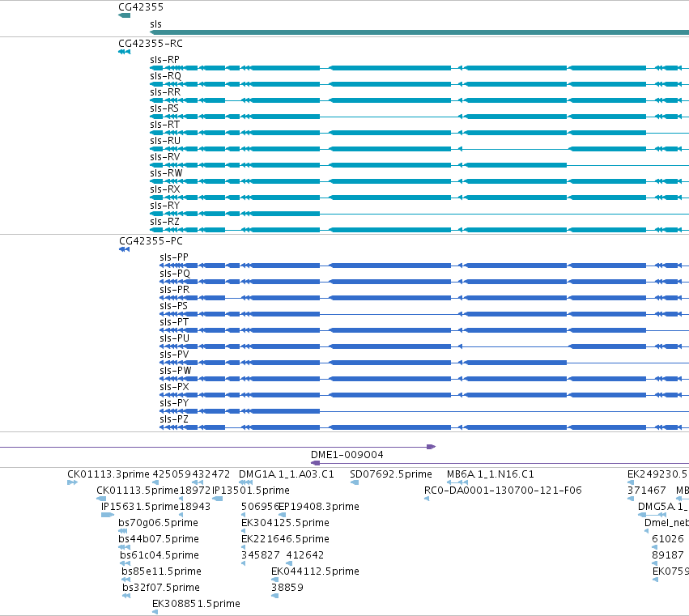Click the 89187 EST label

click(x=668, y=555)
